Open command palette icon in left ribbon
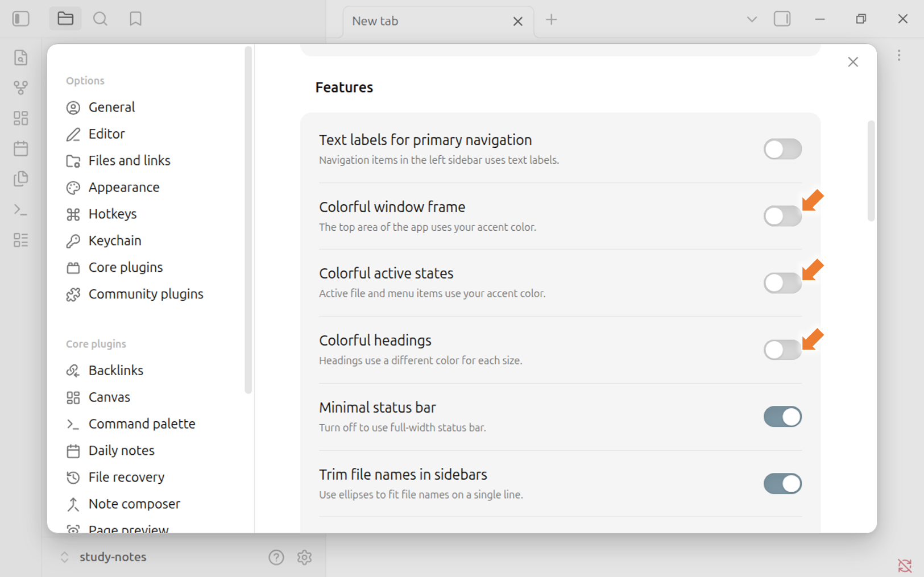The height and width of the screenshot is (577, 924). click(x=21, y=210)
